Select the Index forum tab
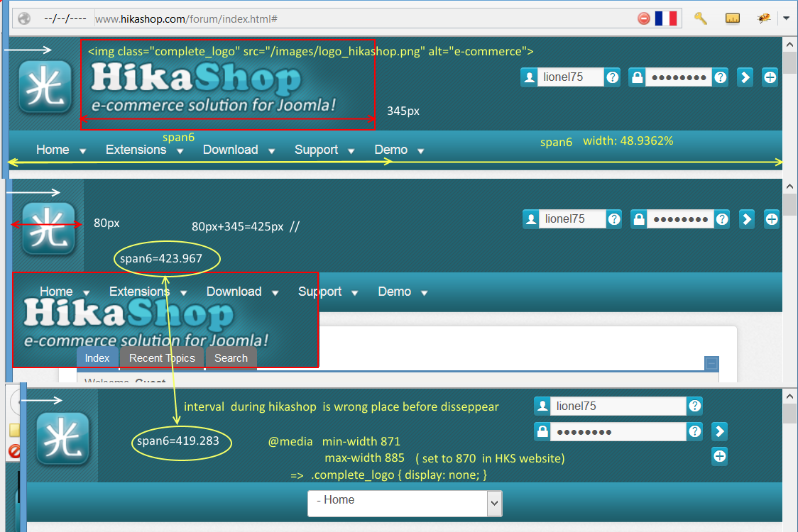798x532 pixels. (97, 358)
